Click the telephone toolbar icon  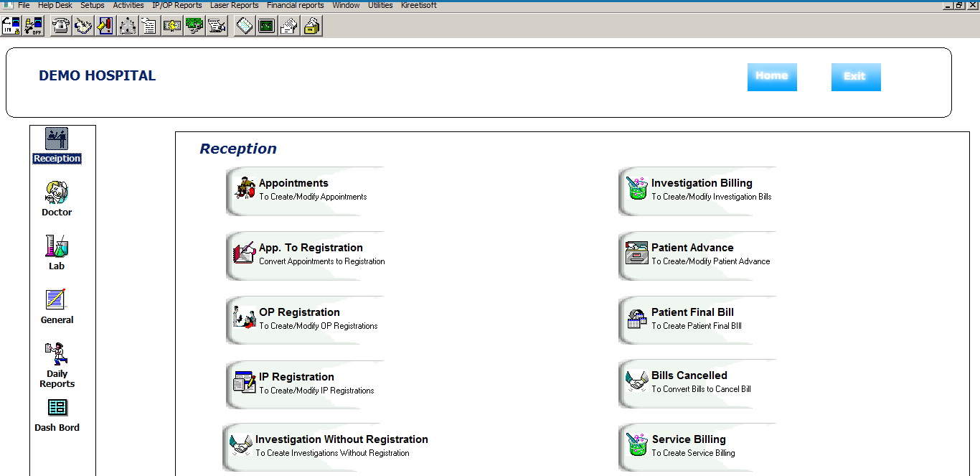[62, 27]
